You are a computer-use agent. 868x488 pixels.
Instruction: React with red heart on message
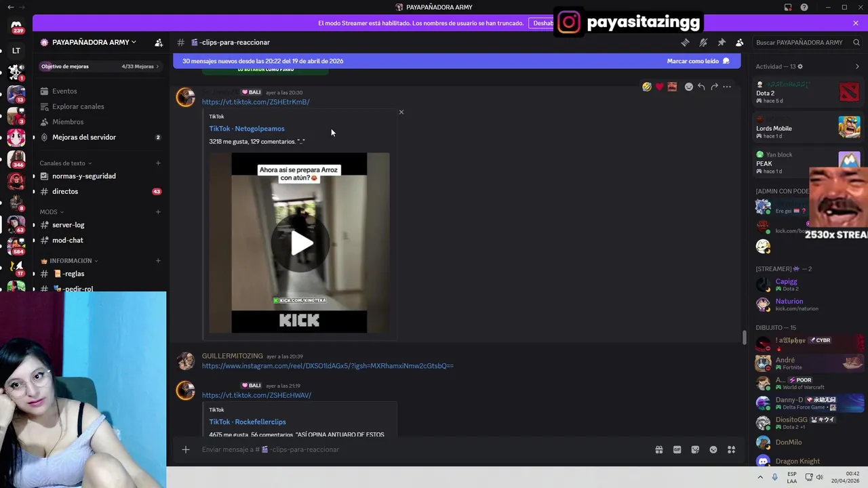[659, 87]
